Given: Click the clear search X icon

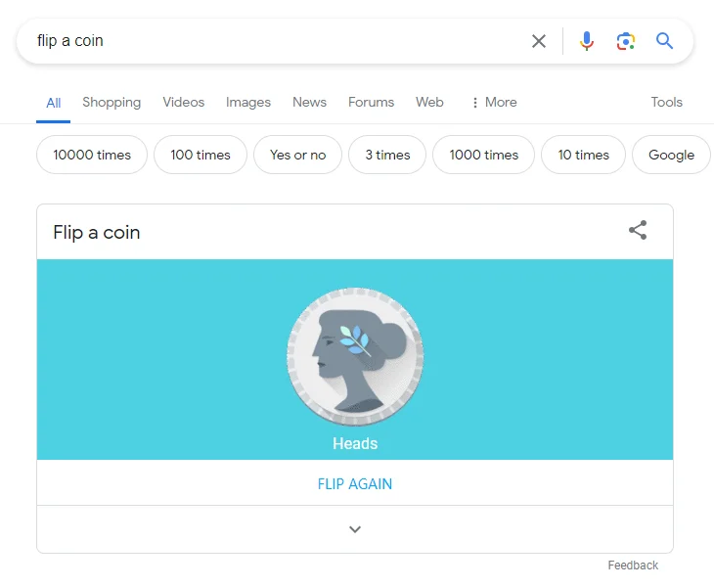Looking at the screenshot, I should (x=539, y=41).
